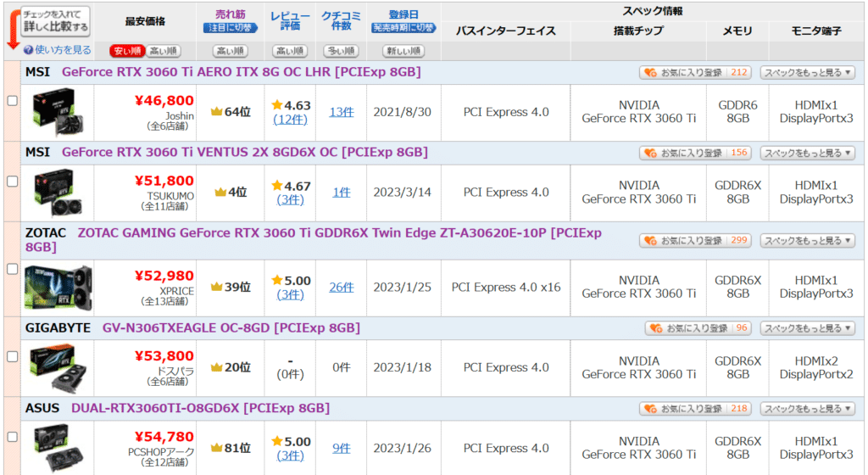Click the ¥54,780 PCSHOPアーク price
This screenshot has width=868, height=475.
click(164, 436)
